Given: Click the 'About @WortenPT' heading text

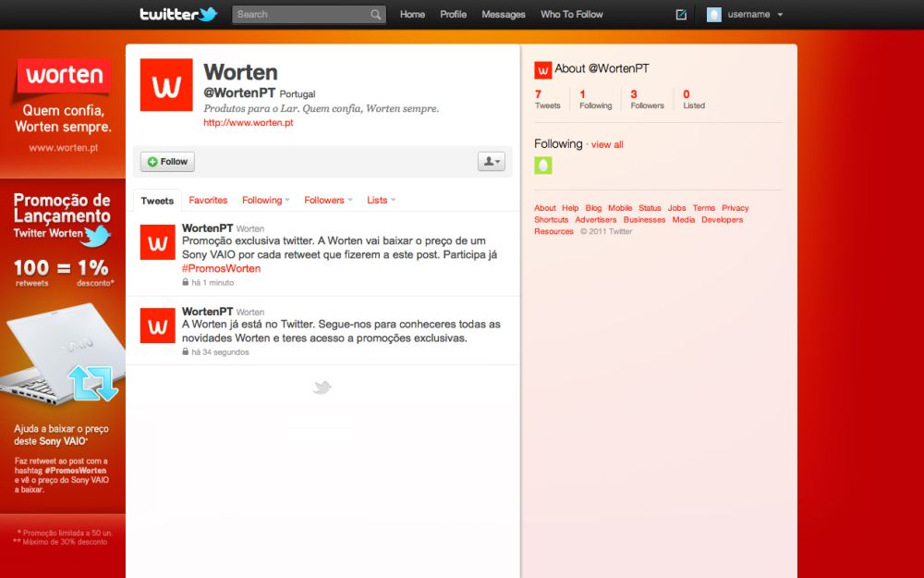Looking at the screenshot, I should (x=602, y=68).
